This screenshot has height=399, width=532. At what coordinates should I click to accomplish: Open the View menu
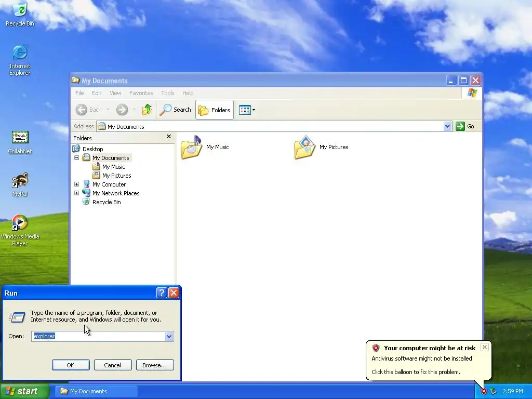[115, 93]
